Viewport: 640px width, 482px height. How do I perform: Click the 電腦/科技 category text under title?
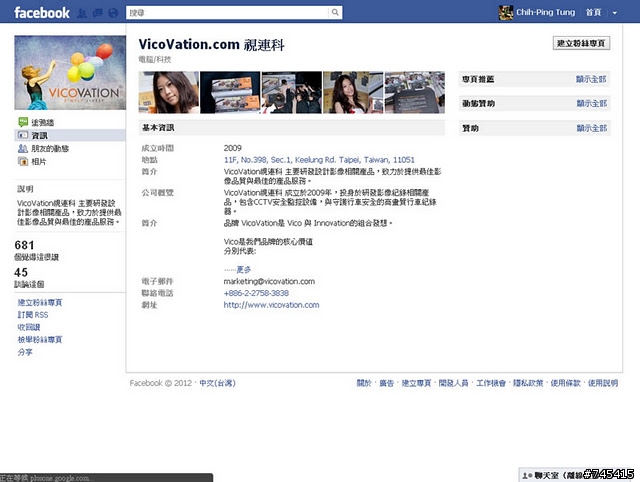tap(155, 60)
